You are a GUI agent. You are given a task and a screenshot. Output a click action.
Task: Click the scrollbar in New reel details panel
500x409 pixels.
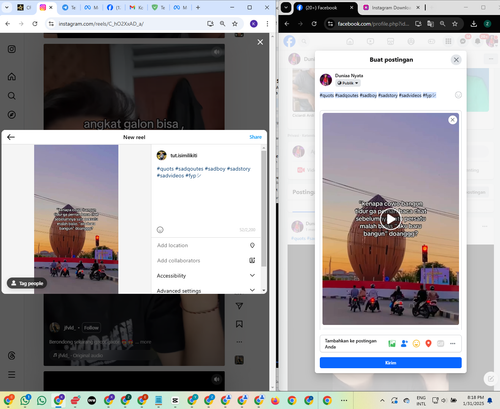click(x=264, y=208)
